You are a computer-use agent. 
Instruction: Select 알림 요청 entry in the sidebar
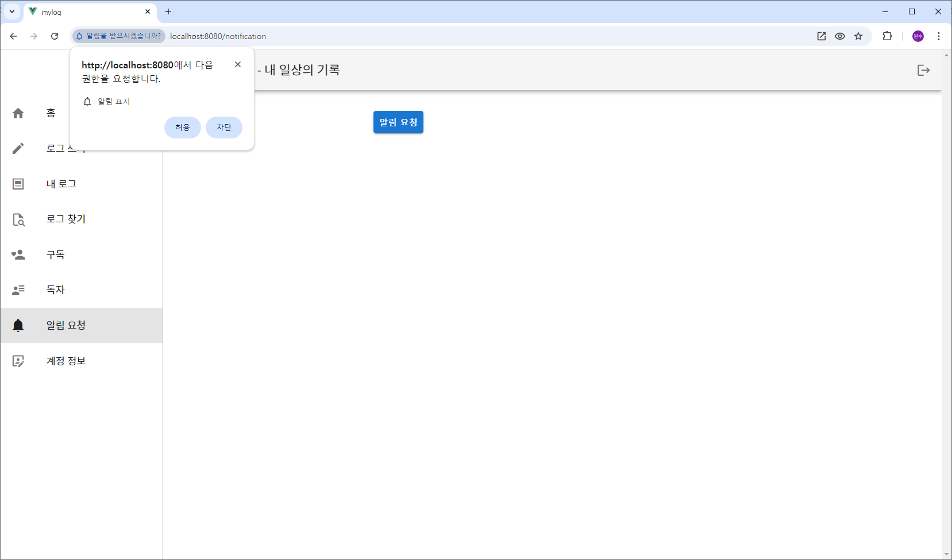point(65,325)
